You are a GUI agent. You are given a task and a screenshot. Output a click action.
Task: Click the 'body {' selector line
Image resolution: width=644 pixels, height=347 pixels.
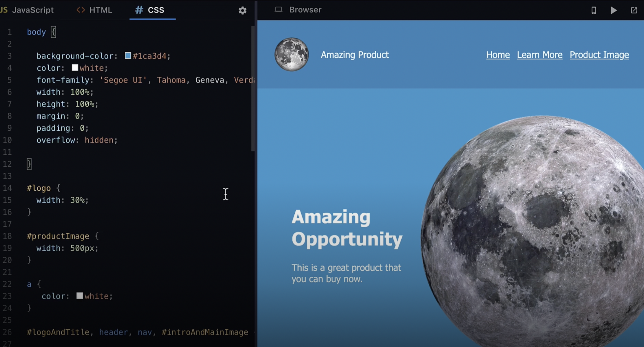[x=41, y=32]
